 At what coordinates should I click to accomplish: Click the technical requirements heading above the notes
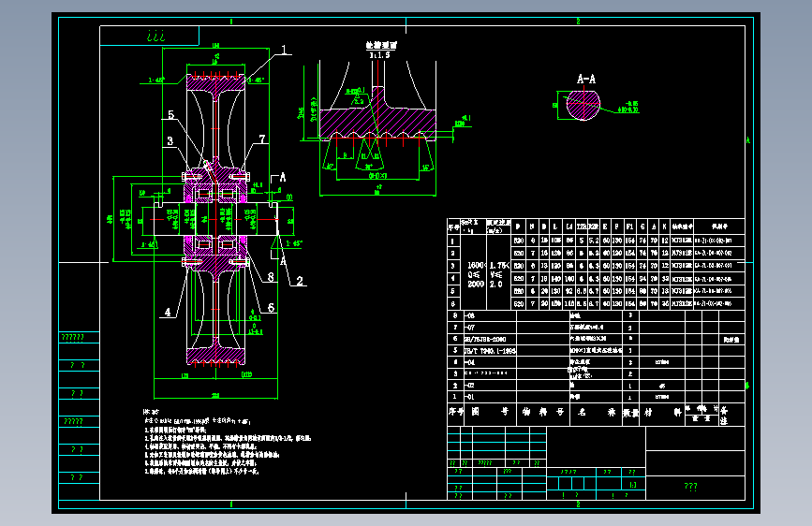tap(151, 412)
